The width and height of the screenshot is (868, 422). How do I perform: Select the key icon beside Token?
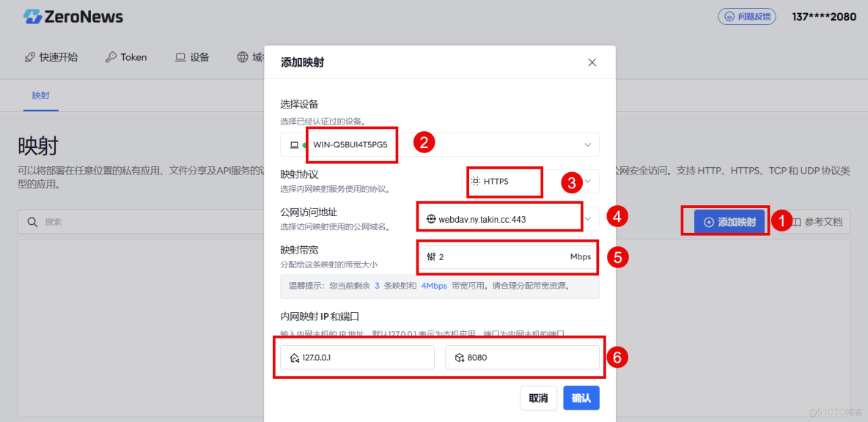pos(111,56)
